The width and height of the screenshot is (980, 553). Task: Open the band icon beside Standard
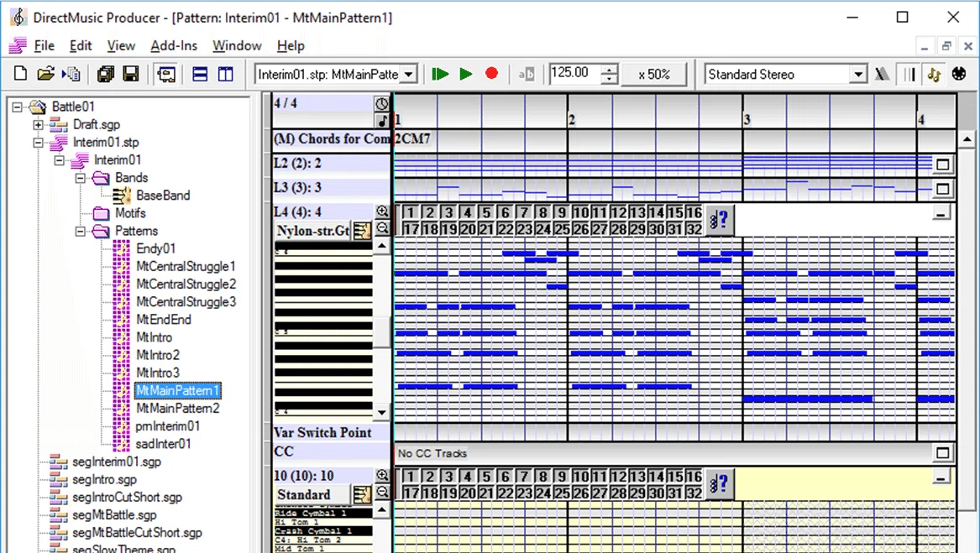pyautogui.click(x=362, y=495)
